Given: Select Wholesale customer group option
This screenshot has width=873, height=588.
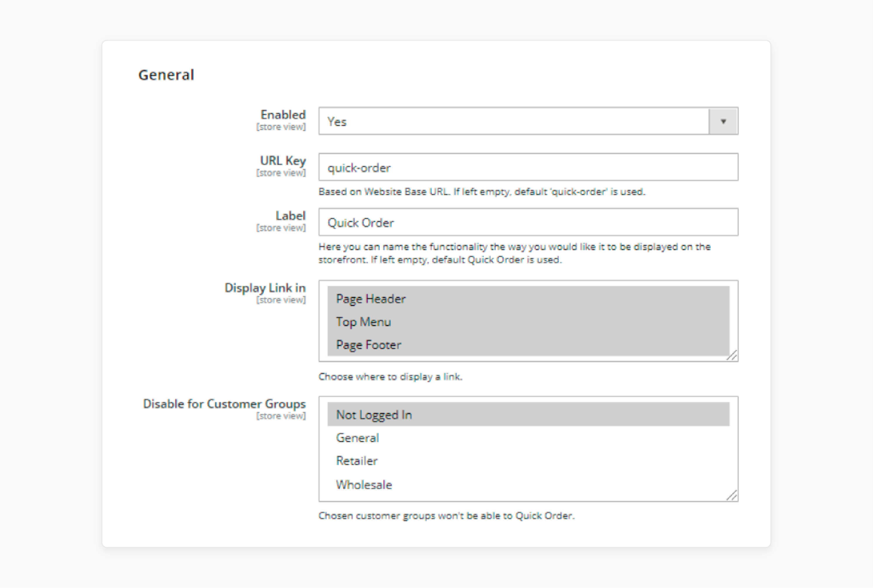Looking at the screenshot, I should 528,485.
